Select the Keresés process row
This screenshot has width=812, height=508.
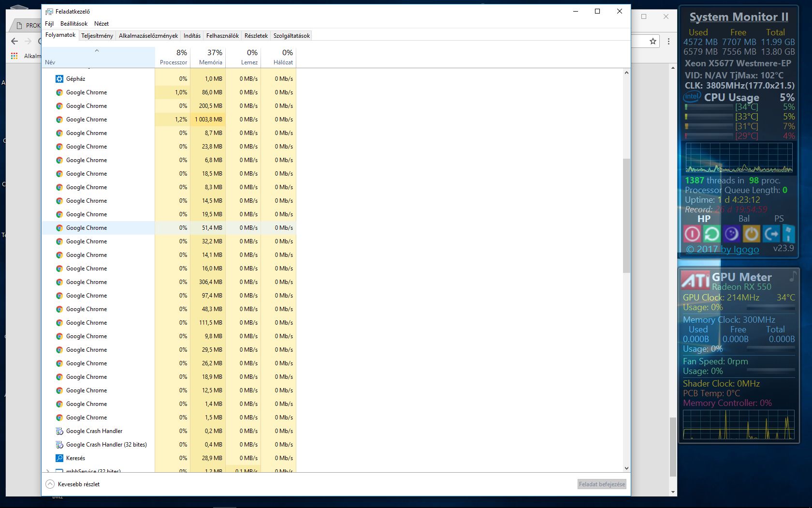click(x=169, y=458)
